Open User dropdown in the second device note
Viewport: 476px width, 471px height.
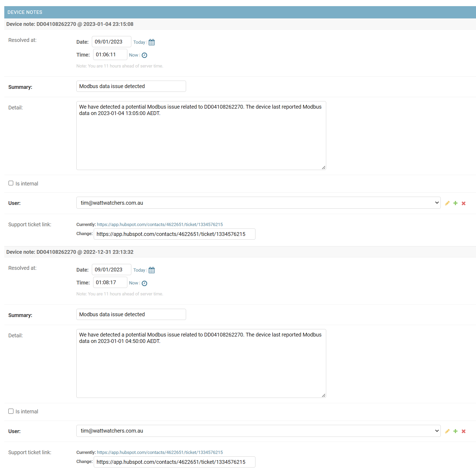258,431
